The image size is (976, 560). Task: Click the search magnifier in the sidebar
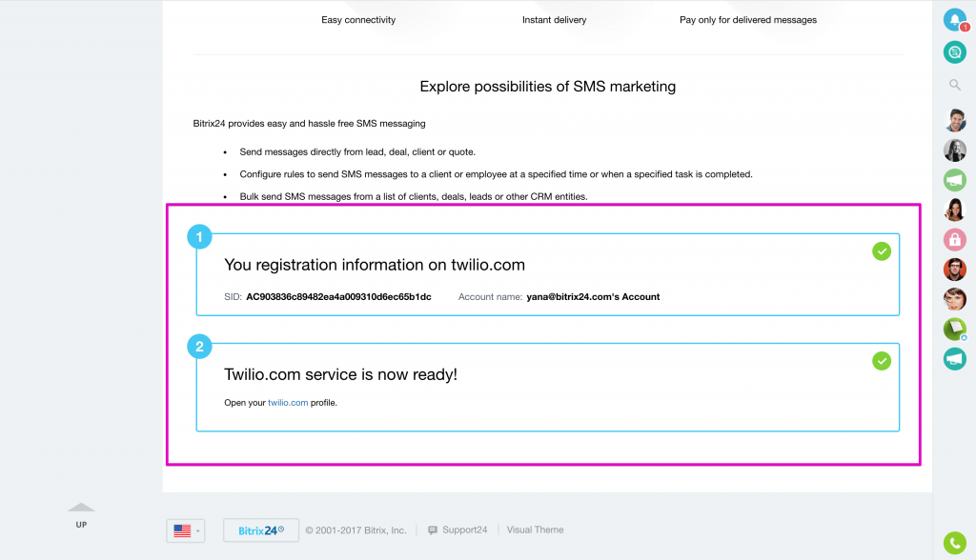[x=955, y=85]
